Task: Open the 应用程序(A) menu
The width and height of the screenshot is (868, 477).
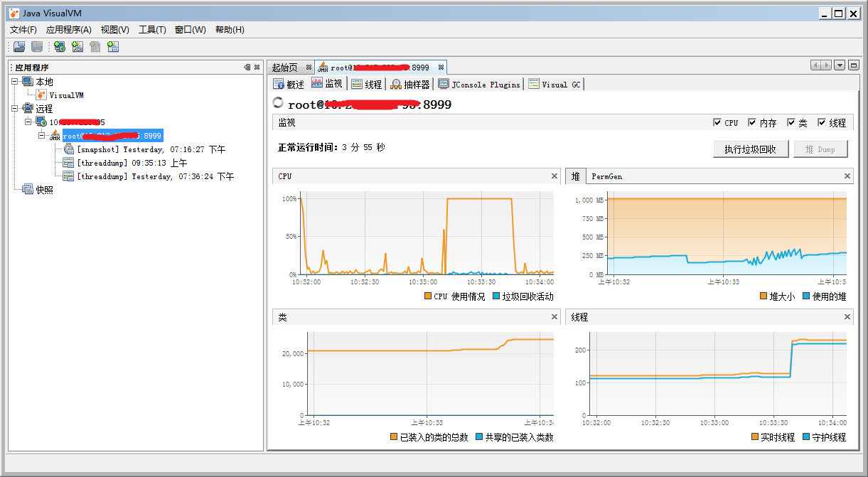Action: (69, 30)
